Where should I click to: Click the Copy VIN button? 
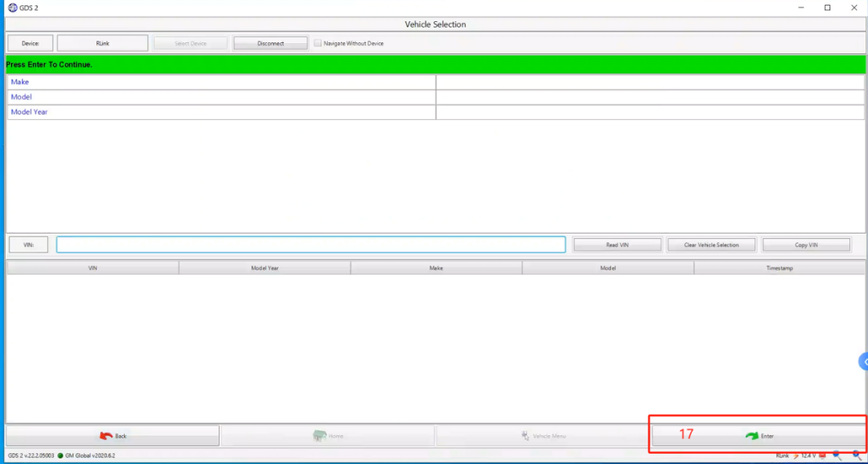(806, 245)
